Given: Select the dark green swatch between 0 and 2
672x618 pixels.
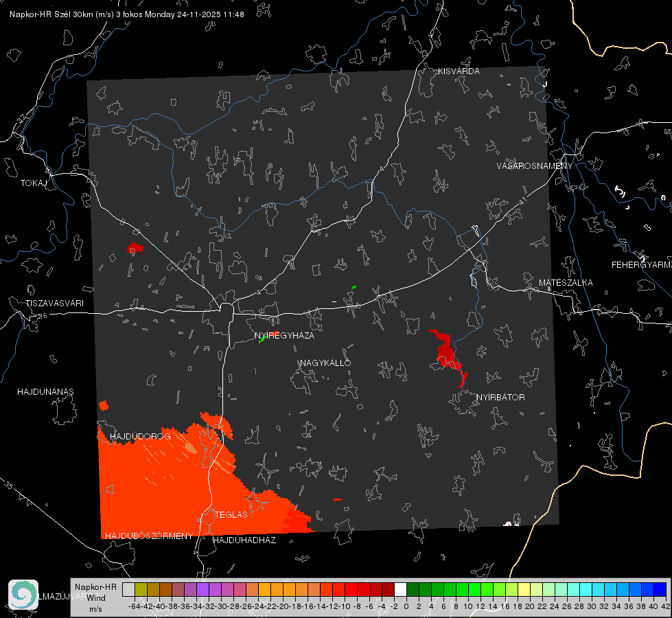Looking at the screenshot, I should pos(413,589).
